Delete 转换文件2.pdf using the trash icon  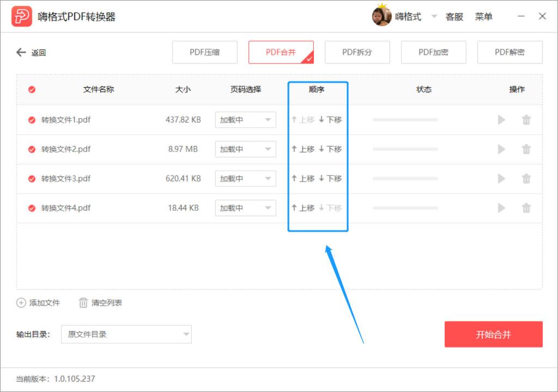(526, 149)
